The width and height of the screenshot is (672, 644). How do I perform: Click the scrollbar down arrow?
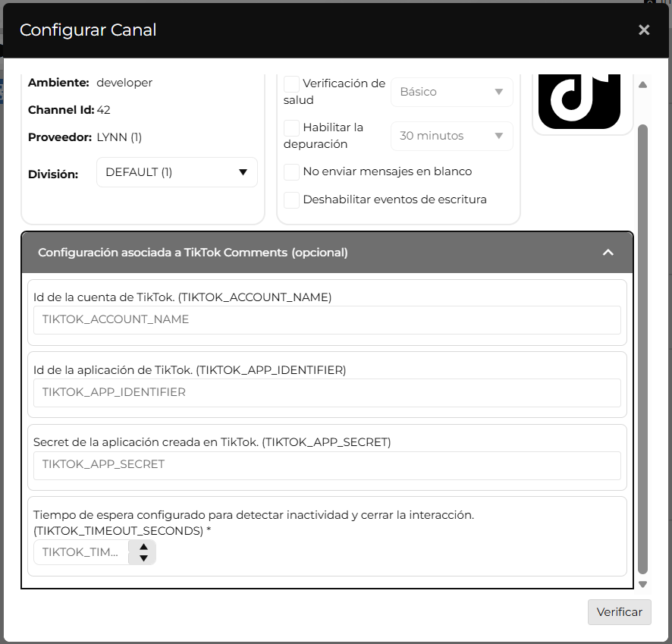[642, 584]
